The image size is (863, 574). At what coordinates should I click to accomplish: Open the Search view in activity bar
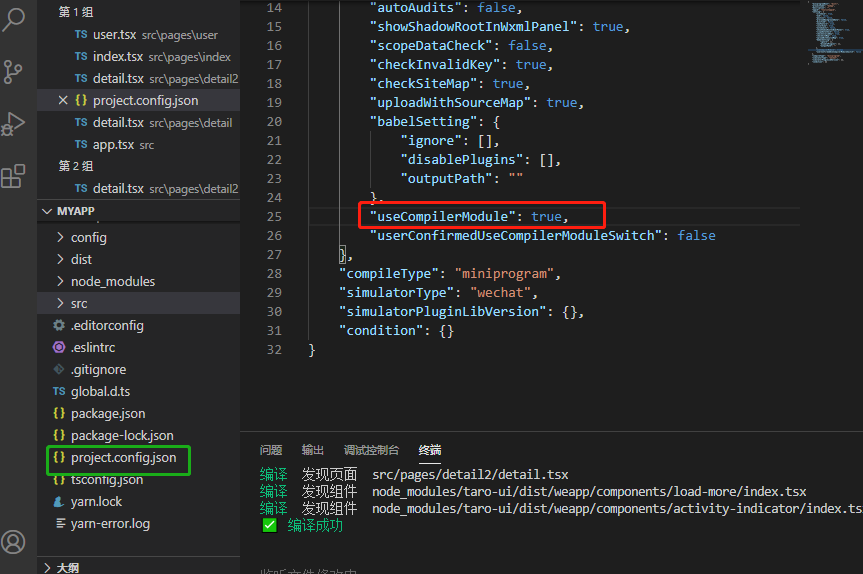pyautogui.click(x=14, y=19)
